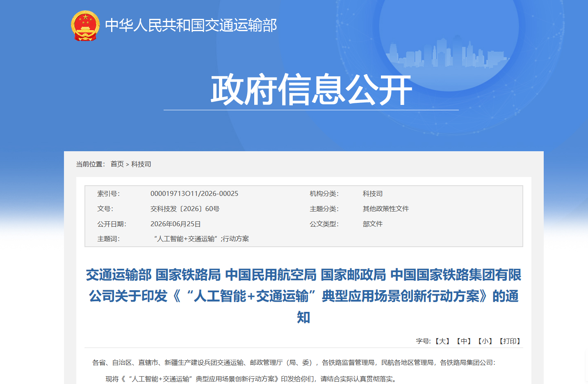Click the recipients paragraph starting 各省、自治区

(294, 362)
